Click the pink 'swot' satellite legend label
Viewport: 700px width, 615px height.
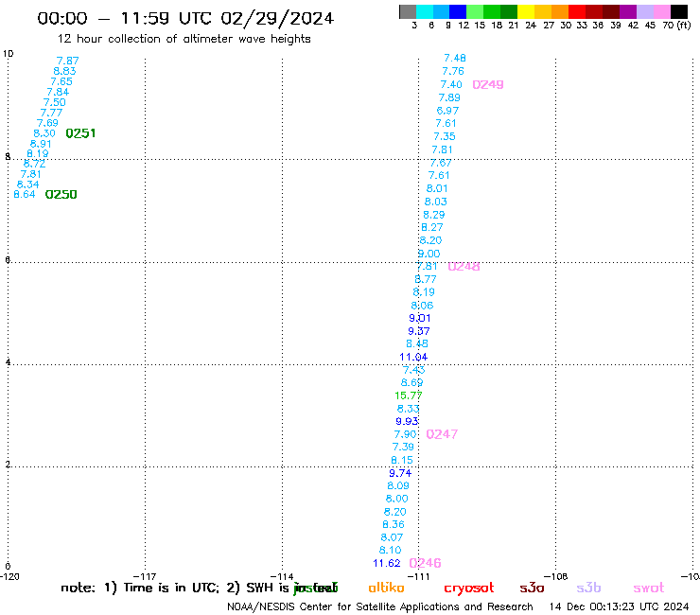pyautogui.click(x=649, y=588)
